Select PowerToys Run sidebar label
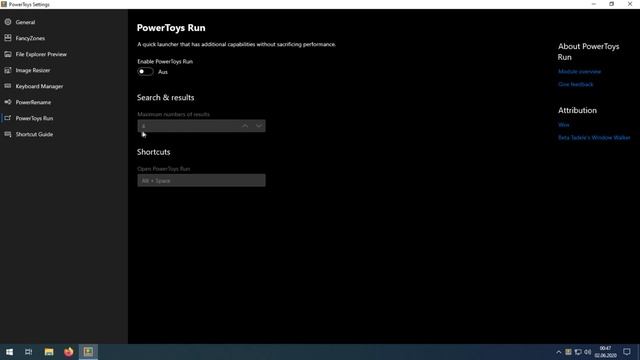This screenshot has width=640, height=360. (34, 118)
